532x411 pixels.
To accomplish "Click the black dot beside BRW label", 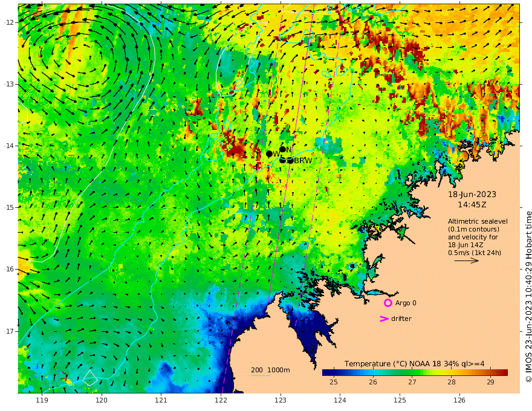I will click(290, 160).
